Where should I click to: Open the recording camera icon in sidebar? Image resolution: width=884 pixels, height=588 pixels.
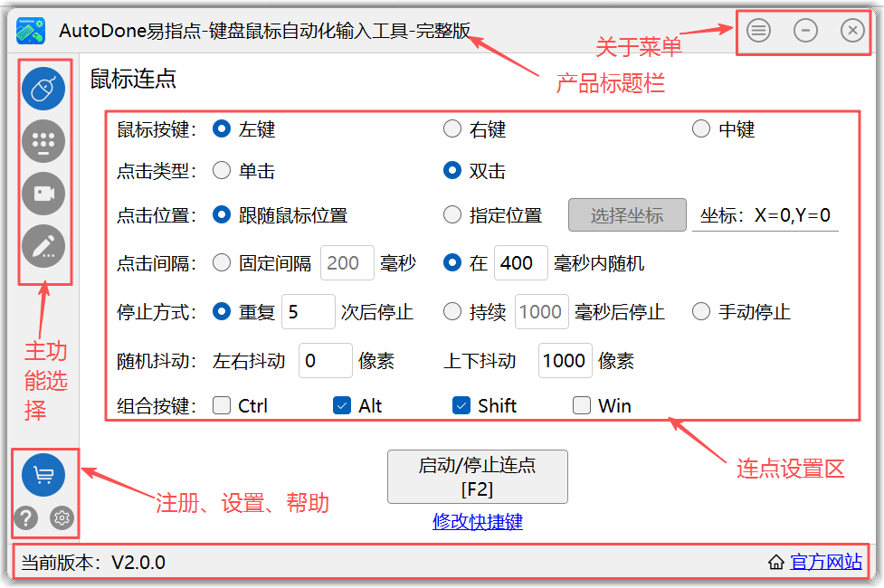coord(43,194)
